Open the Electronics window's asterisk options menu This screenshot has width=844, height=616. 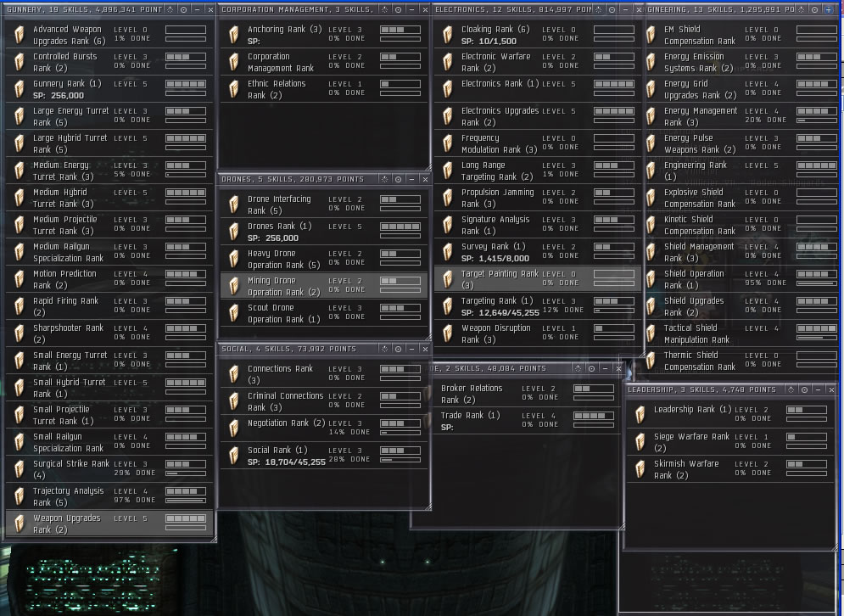click(599, 9)
